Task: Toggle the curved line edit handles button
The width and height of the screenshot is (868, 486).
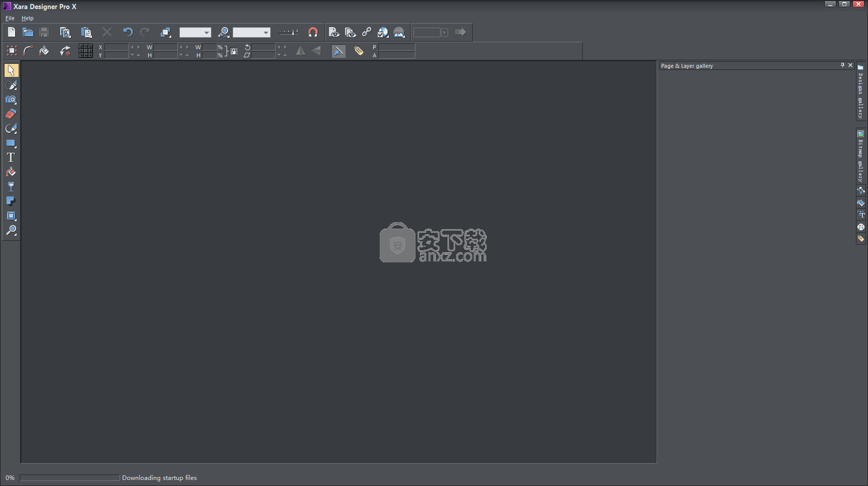Action: pyautogui.click(x=28, y=50)
